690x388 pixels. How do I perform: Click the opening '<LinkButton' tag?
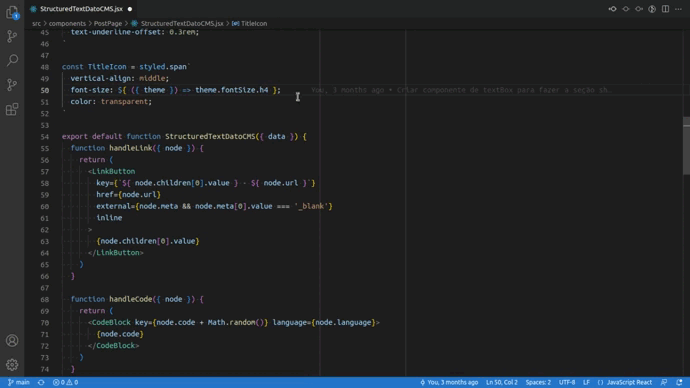111,171
